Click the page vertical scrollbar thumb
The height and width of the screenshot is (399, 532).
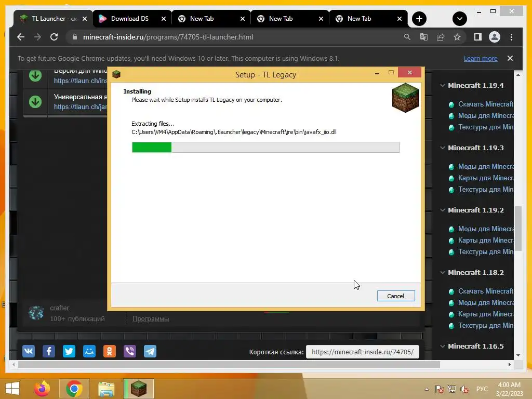coord(518,229)
